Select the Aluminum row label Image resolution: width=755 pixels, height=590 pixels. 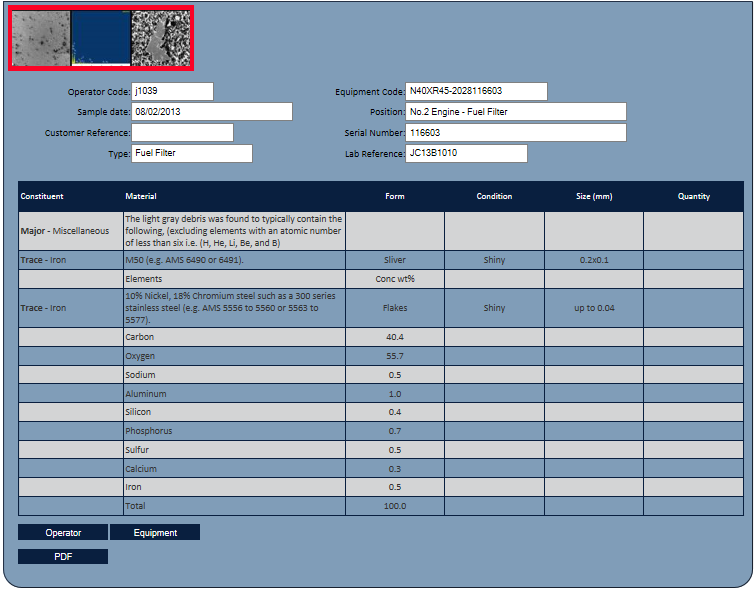[x=234, y=393]
